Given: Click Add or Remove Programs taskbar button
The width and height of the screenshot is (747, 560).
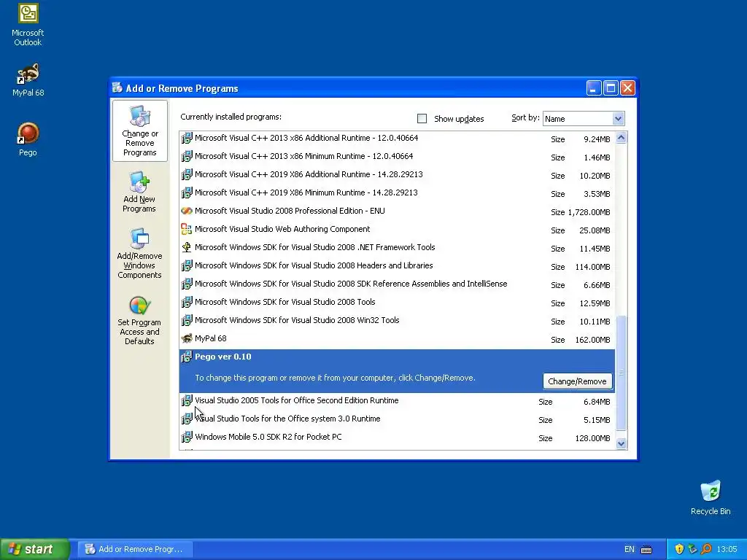Looking at the screenshot, I should [x=135, y=549].
